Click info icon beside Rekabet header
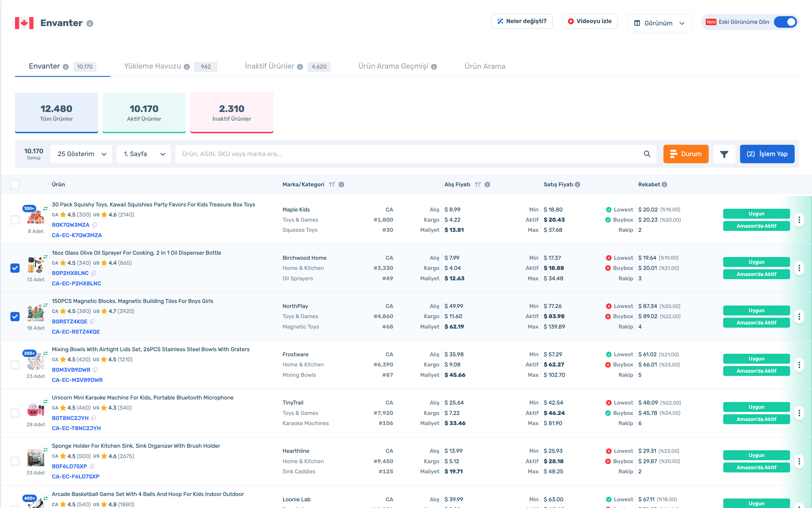This screenshot has height=508, width=812. pos(664,184)
